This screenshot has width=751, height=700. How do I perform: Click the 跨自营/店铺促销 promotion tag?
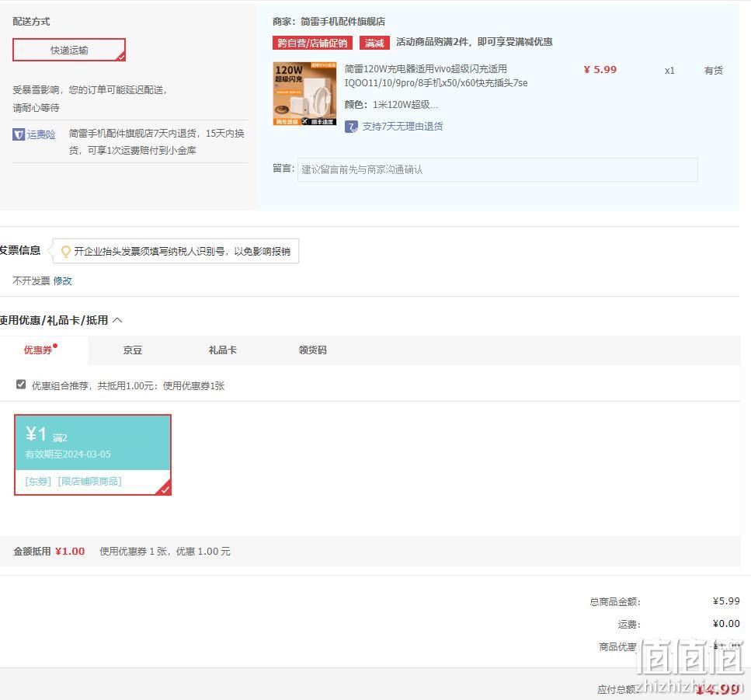(312, 44)
